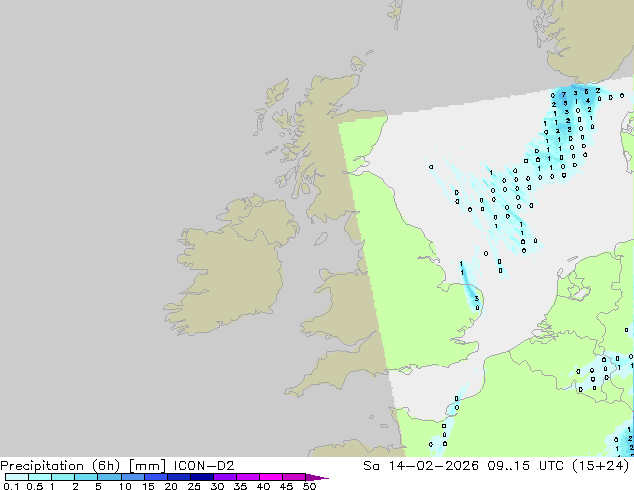Click the 'Precipitation' title word
Image resolution: width=634 pixels, height=490 pixels.
[x=42, y=466]
